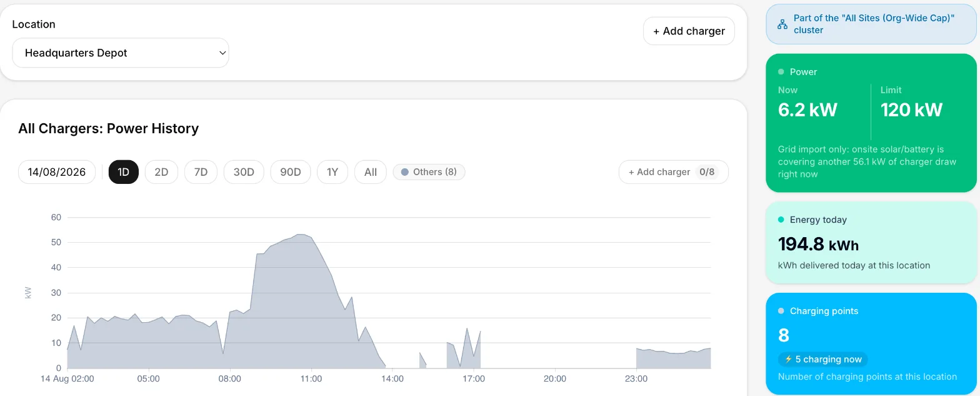Click the Location label

34,24
